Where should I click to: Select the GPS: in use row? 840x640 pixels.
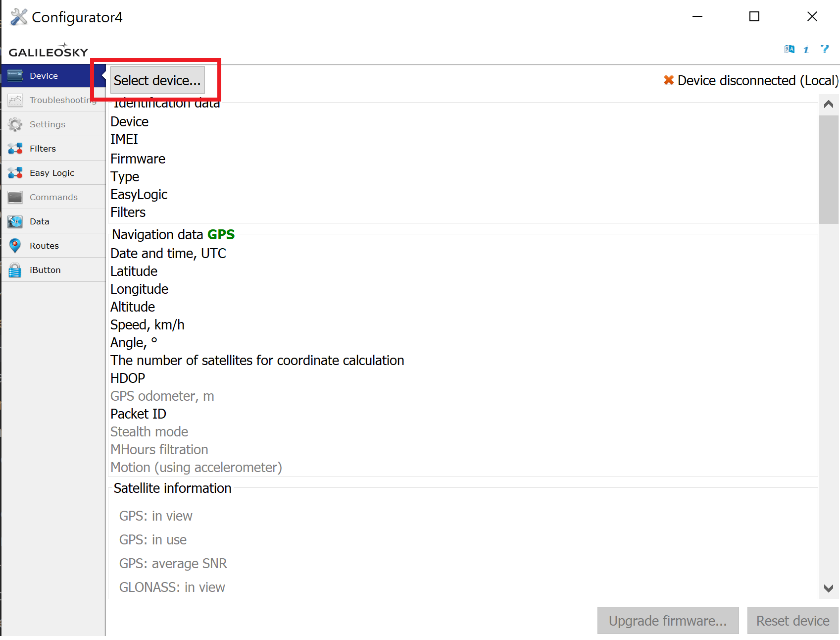(x=153, y=540)
